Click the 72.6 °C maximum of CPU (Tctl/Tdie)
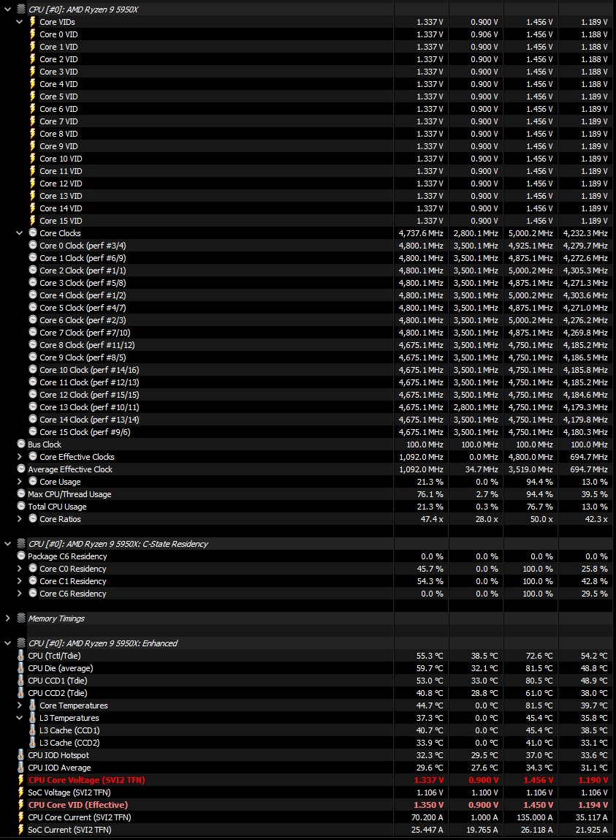The image size is (616, 840). tap(539, 656)
